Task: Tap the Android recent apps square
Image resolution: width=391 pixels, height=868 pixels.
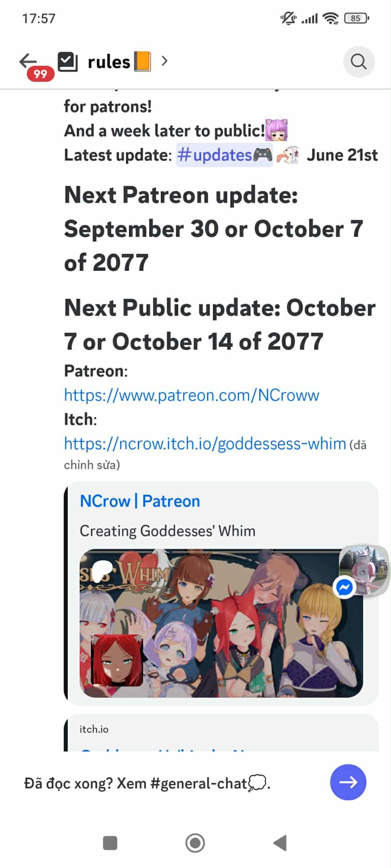Action: coord(110,843)
